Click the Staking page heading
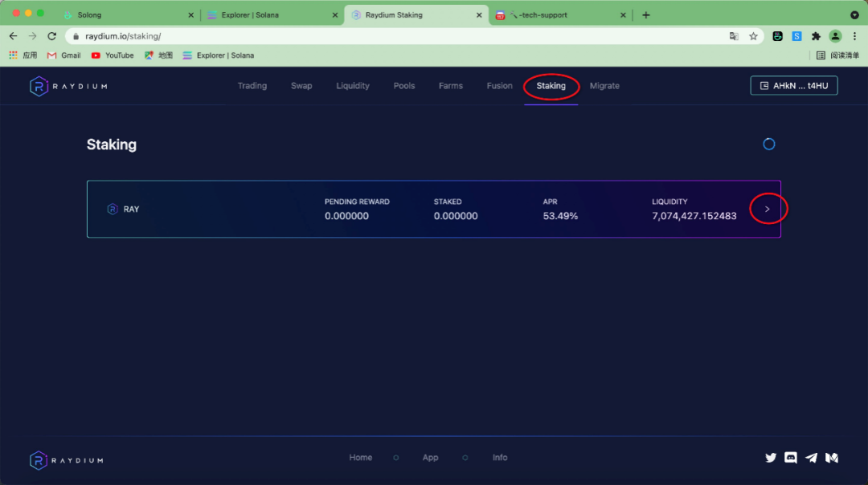 click(x=111, y=145)
